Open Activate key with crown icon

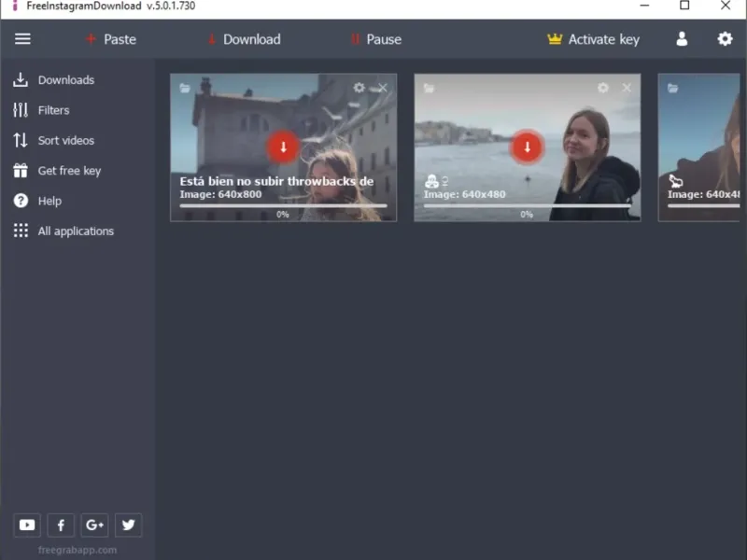point(593,39)
